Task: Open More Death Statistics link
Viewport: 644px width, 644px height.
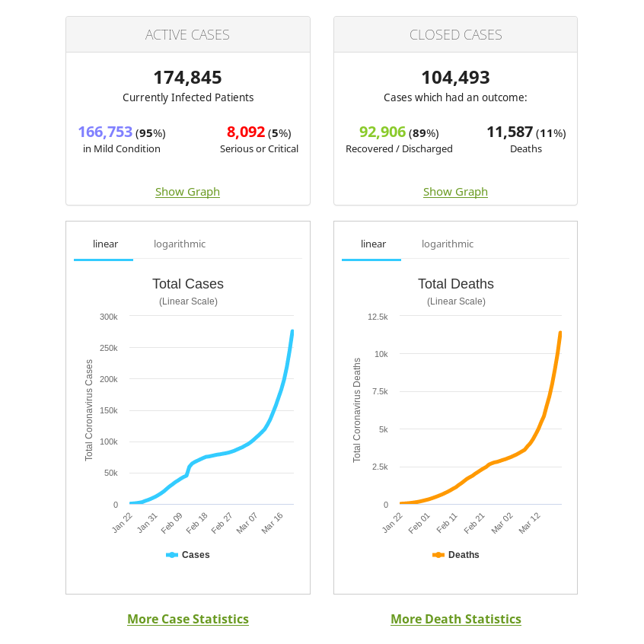Action: tap(456, 619)
